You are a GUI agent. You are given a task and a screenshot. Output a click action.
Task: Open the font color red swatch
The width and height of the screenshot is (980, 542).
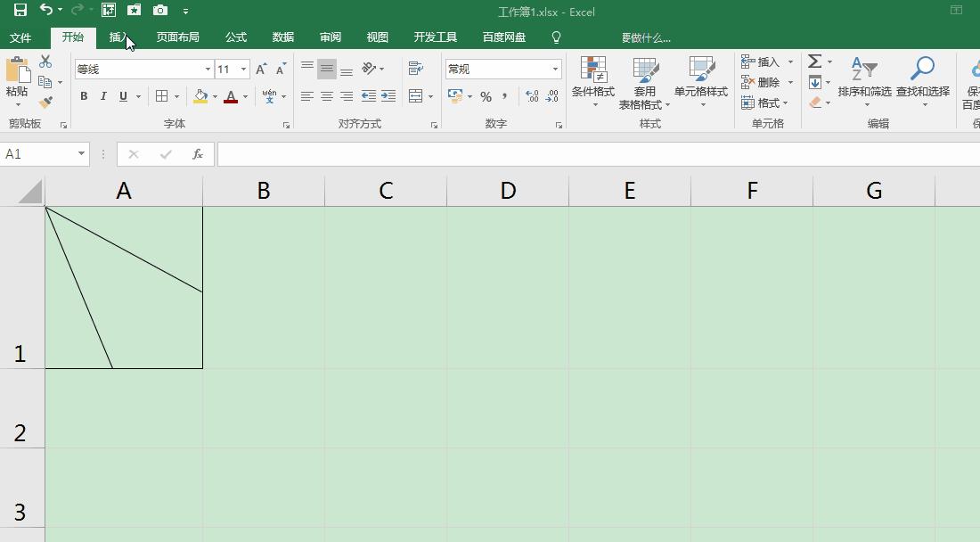click(233, 96)
